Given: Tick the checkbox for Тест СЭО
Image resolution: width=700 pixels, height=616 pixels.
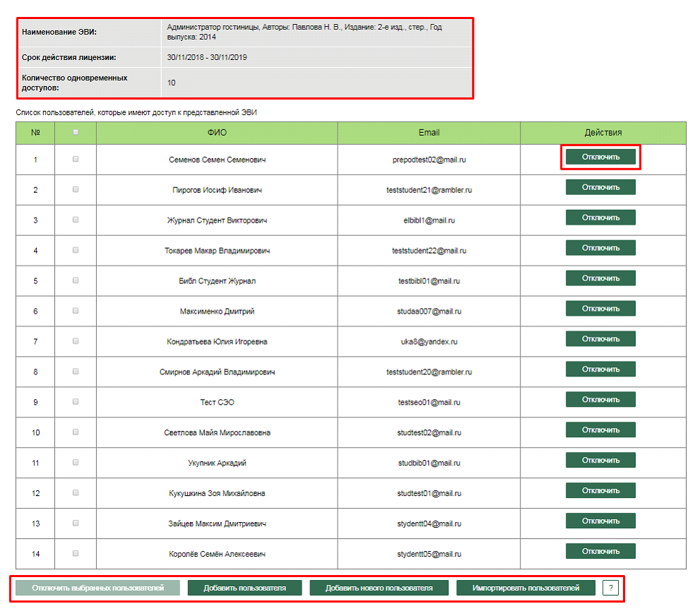Looking at the screenshot, I should [76, 402].
